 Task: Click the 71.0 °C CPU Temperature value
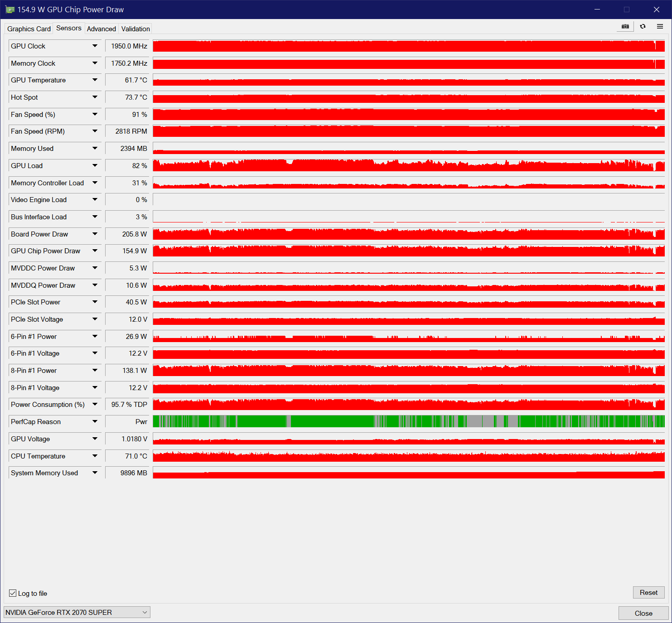[x=127, y=456]
